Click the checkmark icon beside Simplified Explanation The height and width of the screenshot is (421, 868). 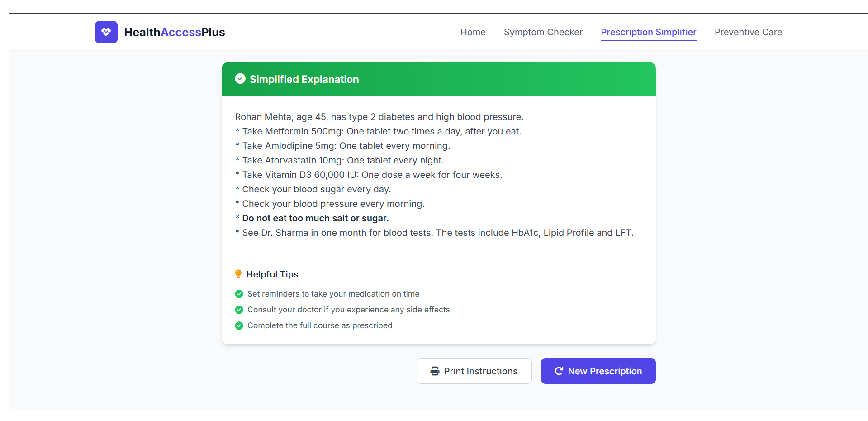pos(240,79)
